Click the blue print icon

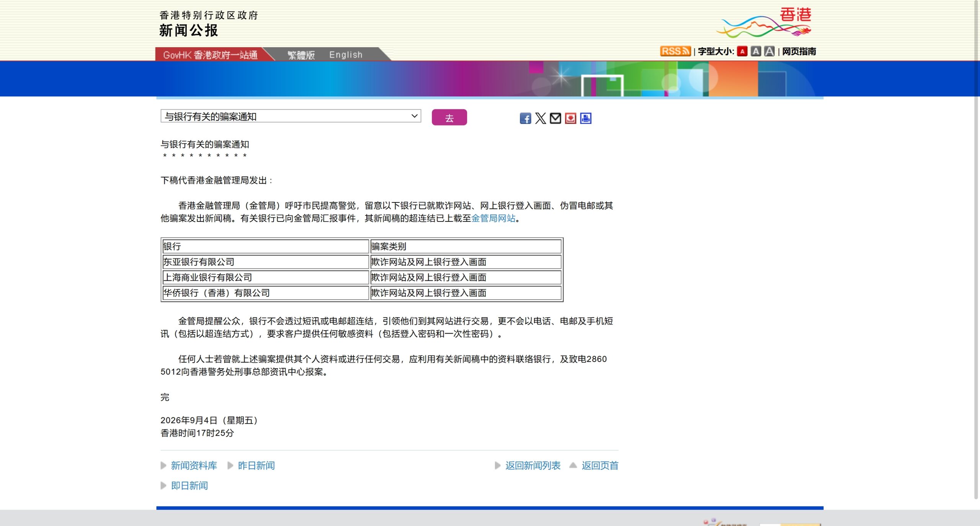(586, 118)
